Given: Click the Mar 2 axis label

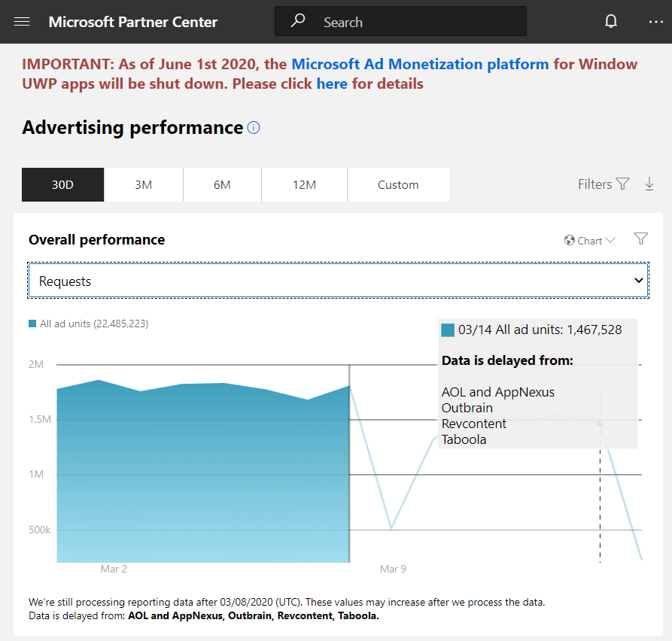Looking at the screenshot, I should pos(114,569).
